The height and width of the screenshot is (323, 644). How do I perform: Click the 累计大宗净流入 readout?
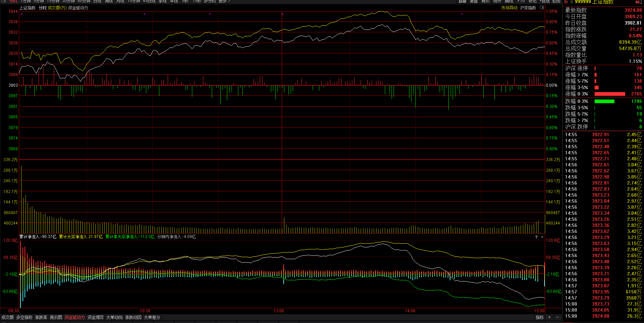click(x=81, y=237)
